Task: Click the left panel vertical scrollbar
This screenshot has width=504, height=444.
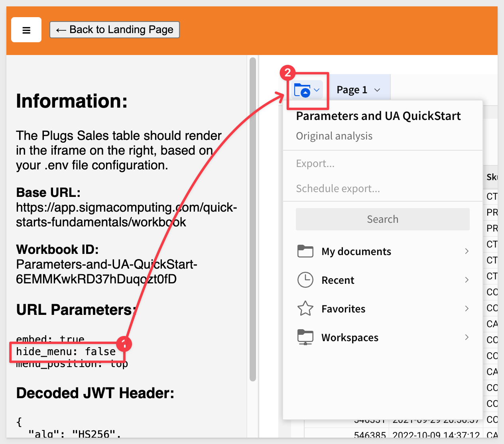Action: [252, 219]
